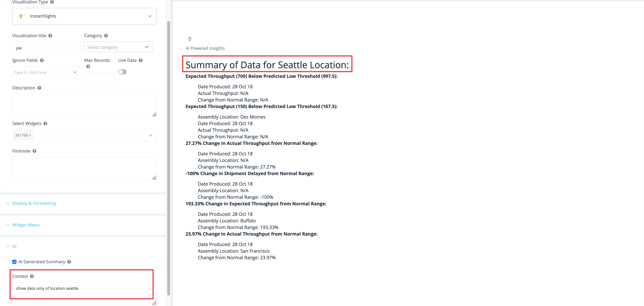Click Ignore Fields help icon
This screenshot has height=306, width=644.
(x=42, y=60)
